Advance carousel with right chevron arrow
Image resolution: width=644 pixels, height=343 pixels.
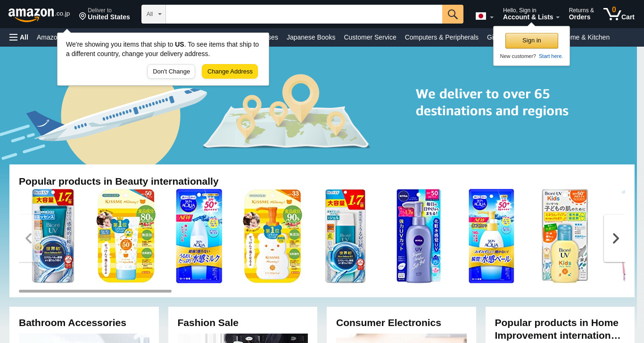[615, 238]
